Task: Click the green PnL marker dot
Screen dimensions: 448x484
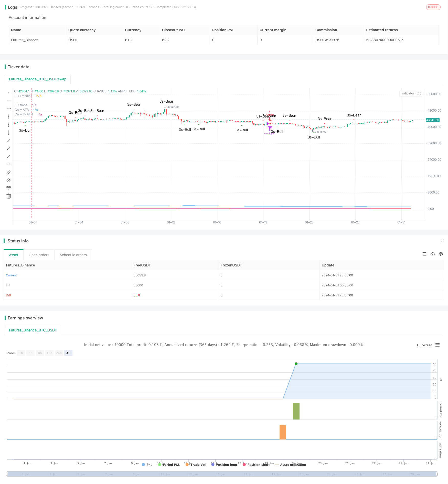Action: point(296,364)
